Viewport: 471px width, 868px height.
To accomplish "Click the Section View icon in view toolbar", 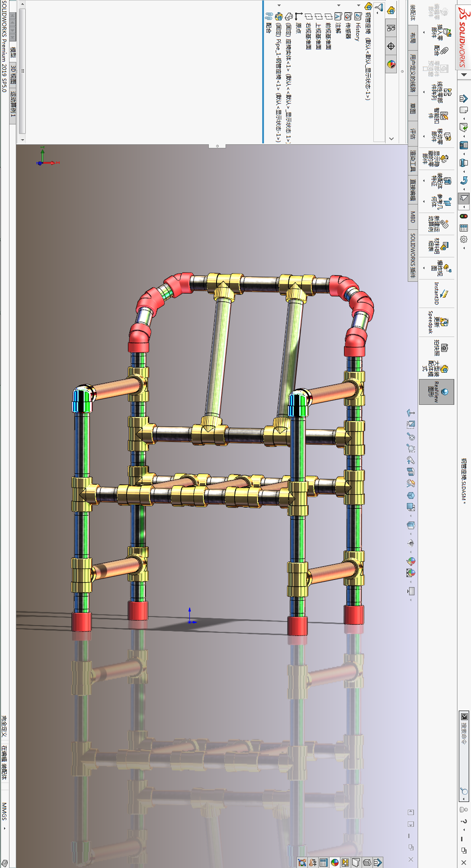I will pyautogui.click(x=410, y=471).
